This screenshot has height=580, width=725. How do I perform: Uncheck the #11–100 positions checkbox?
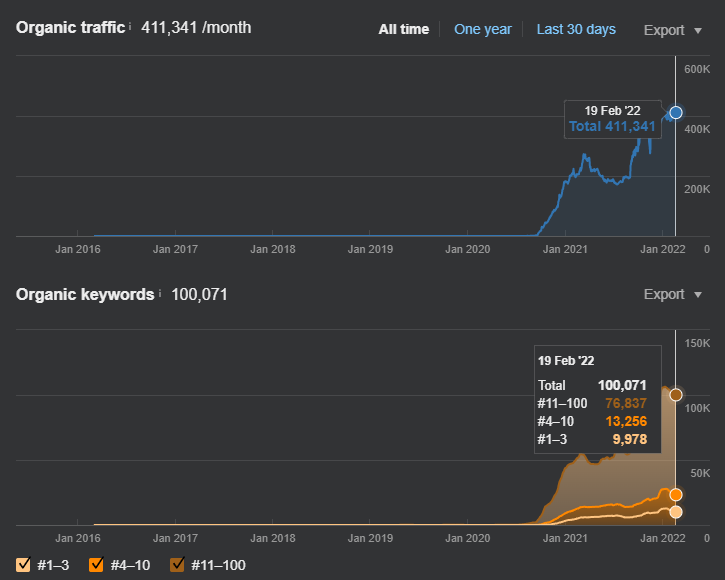tap(177, 564)
